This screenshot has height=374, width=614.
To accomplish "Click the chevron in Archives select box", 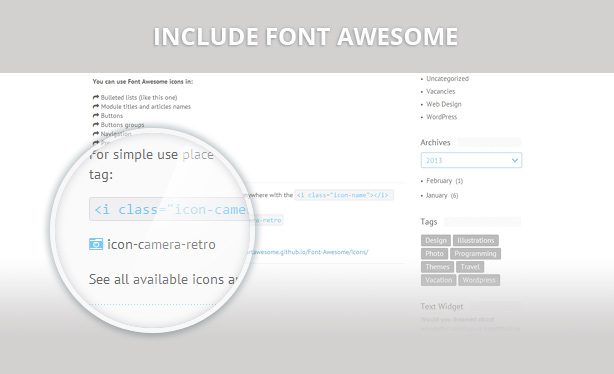I will pyautogui.click(x=515, y=160).
